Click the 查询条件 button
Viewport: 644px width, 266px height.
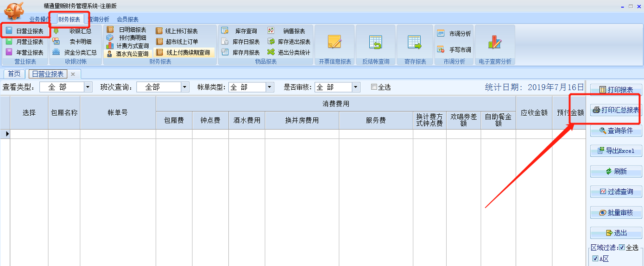[x=616, y=130]
